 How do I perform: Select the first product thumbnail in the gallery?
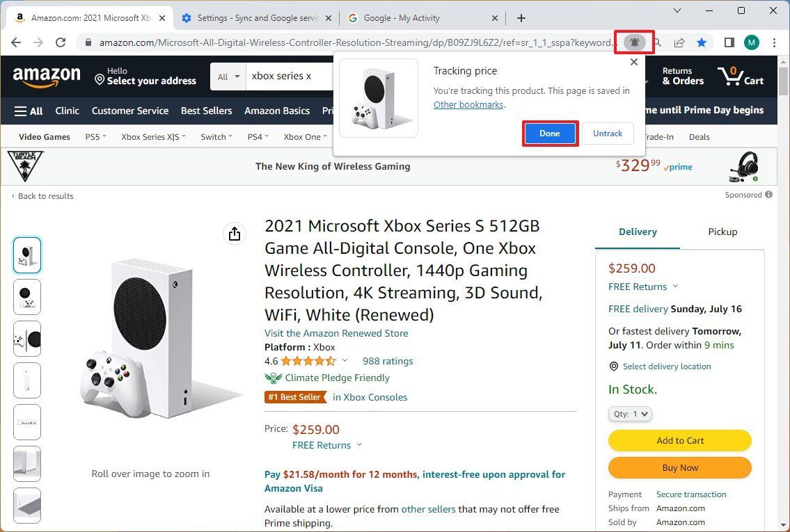coord(26,255)
